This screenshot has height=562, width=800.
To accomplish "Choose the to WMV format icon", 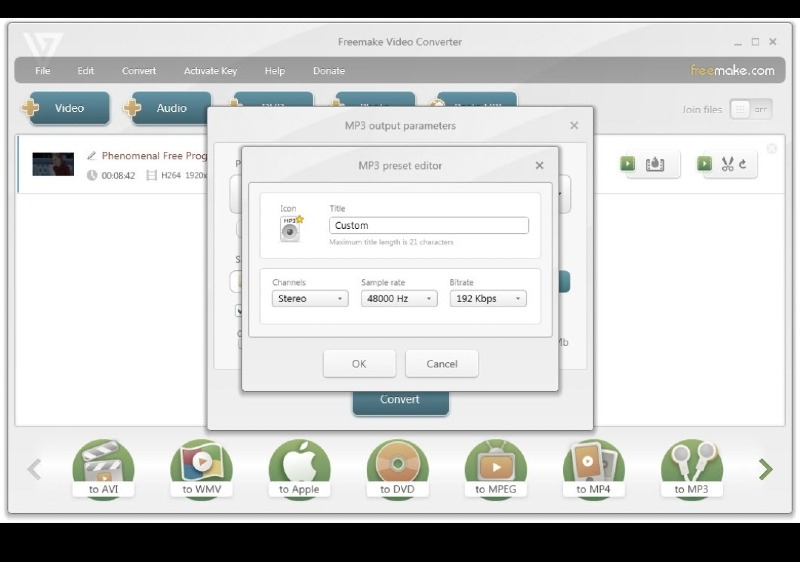I will [202, 469].
